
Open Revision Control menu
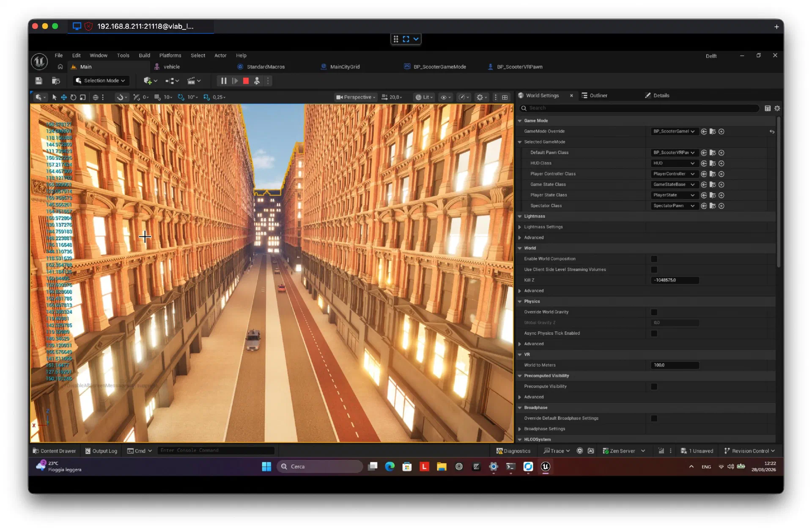750,451
